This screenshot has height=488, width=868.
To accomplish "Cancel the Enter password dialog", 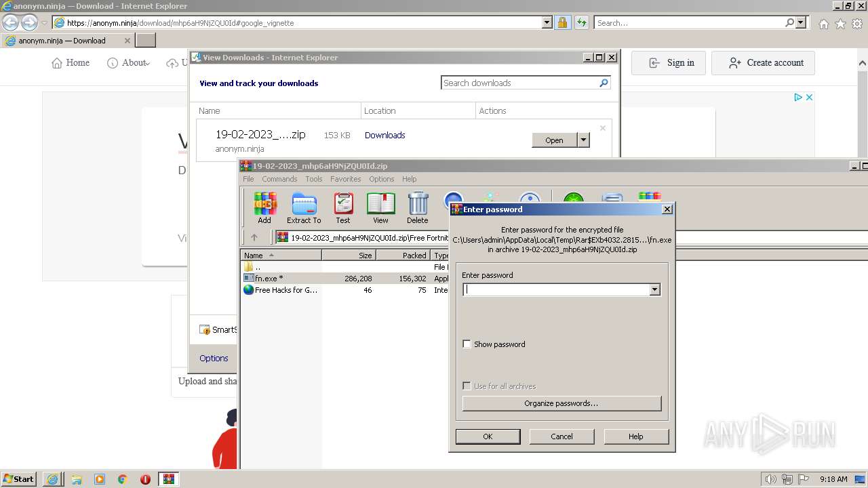I will pyautogui.click(x=561, y=436).
